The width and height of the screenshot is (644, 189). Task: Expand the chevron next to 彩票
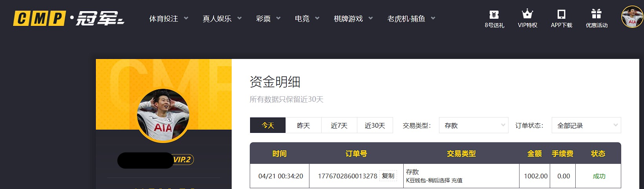point(278,18)
